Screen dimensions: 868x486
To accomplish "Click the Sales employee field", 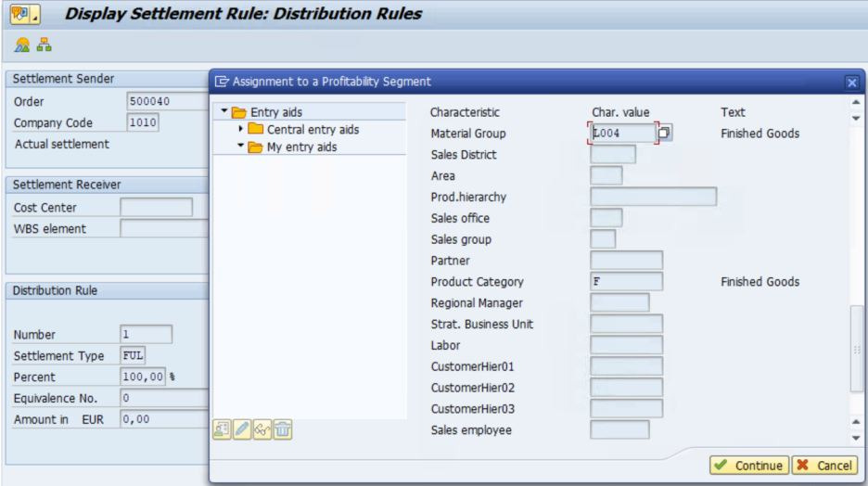I will pyautogui.click(x=619, y=429).
